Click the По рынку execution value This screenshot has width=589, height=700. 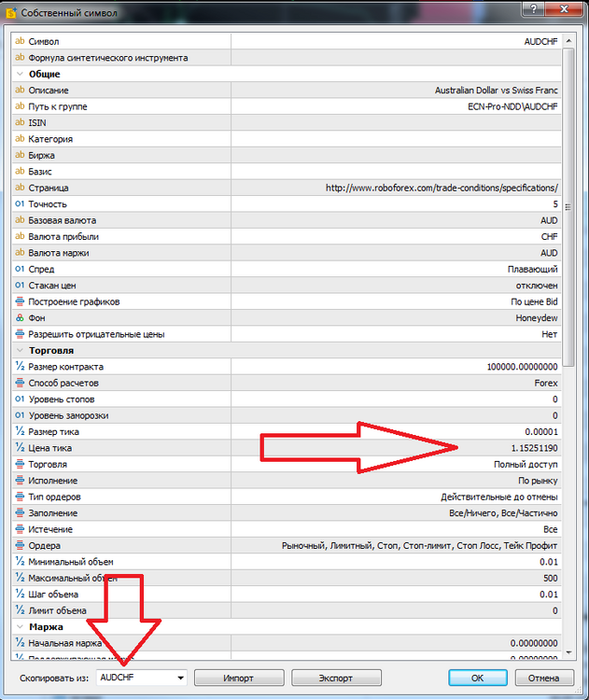pos(538,481)
